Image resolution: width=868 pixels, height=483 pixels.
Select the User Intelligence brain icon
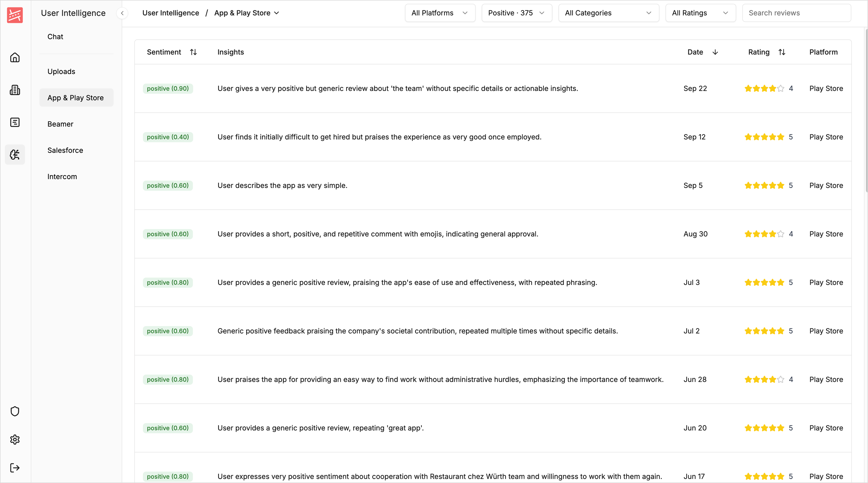pyautogui.click(x=15, y=154)
